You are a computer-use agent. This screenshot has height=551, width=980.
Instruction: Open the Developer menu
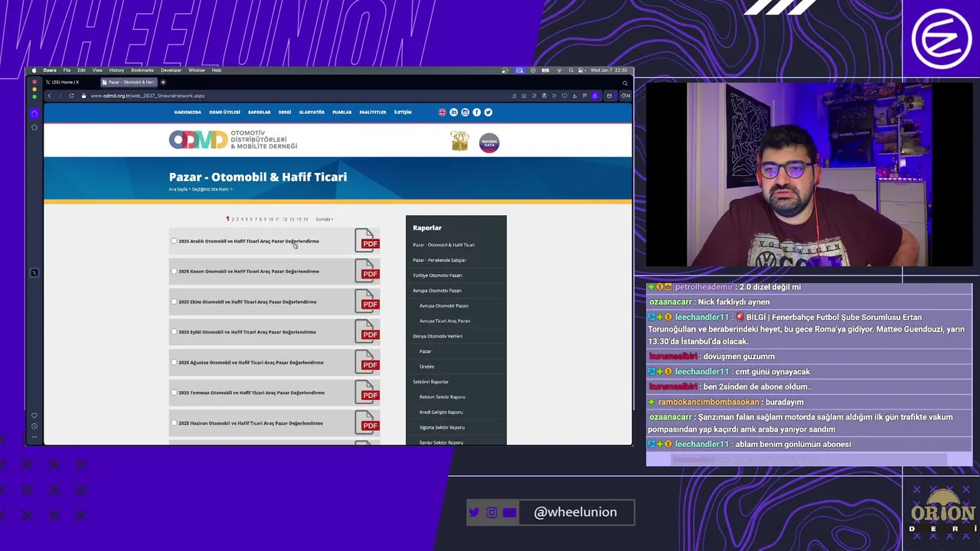coord(171,70)
